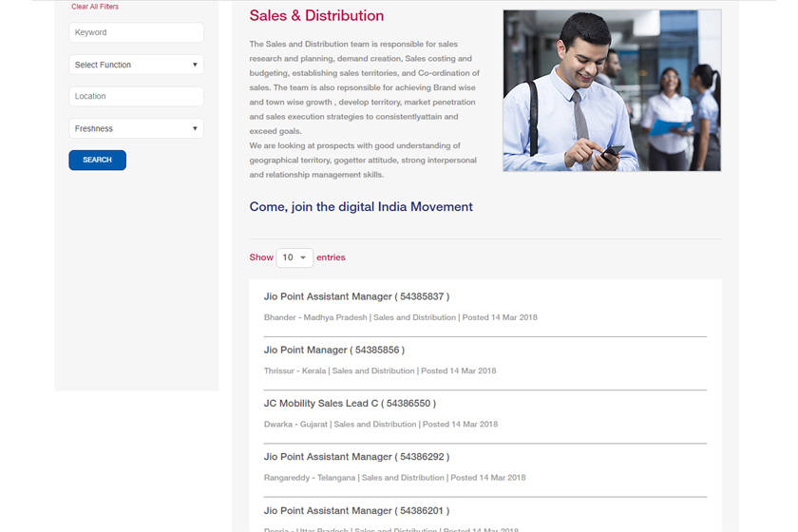Open Jio Point Assistant Manager 54386201 job
This screenshot has height=532, width=798.
click(x=356, y=510)
